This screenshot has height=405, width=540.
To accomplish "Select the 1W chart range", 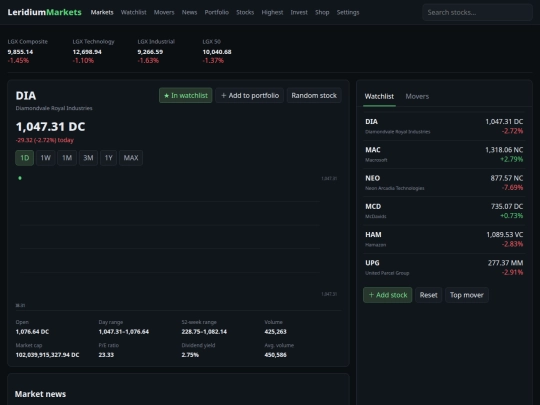I will 46,158.
